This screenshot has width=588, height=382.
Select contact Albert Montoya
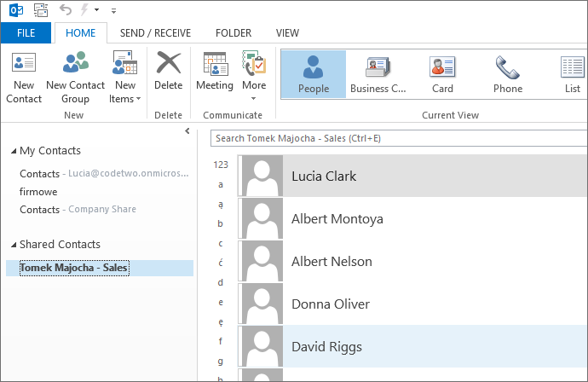pos(412,219)
